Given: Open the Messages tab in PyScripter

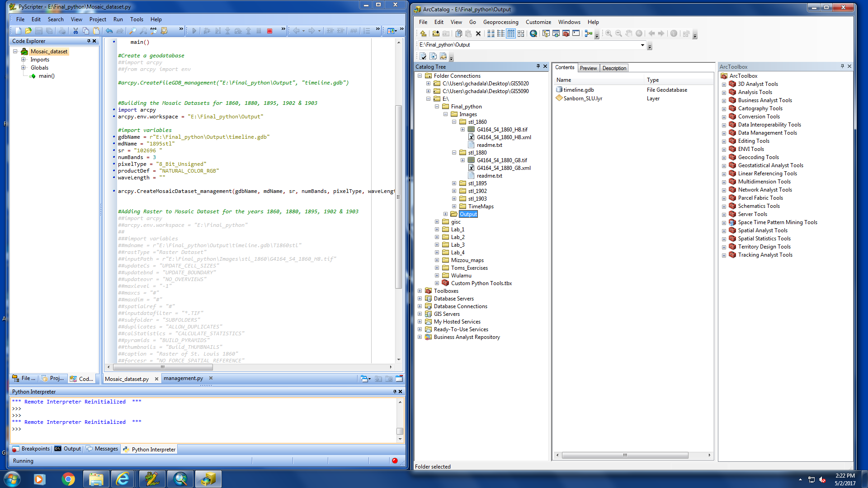Looking at the screenshot, I should click(102, 449).
